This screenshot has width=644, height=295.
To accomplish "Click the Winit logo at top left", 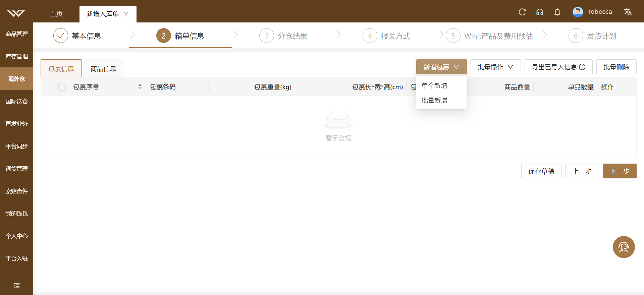I will click(16, 13).
